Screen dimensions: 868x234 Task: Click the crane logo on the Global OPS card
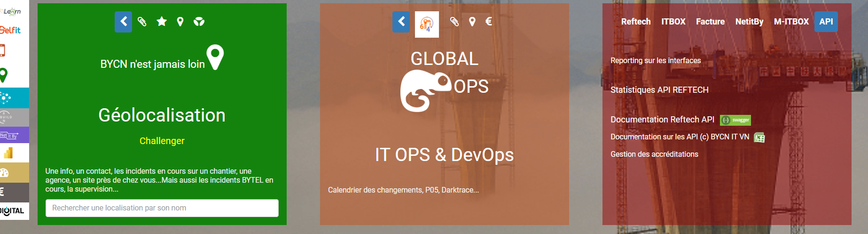pos(427,24)
